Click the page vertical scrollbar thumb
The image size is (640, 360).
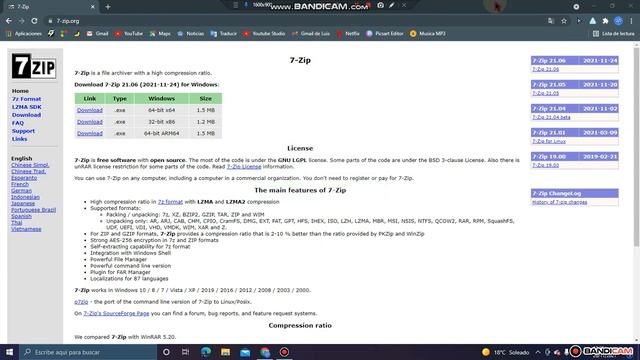coord(636,147)
